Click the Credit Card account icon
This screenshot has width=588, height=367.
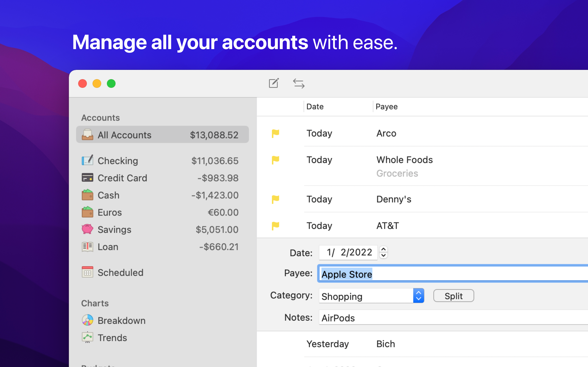coord(88,178)
